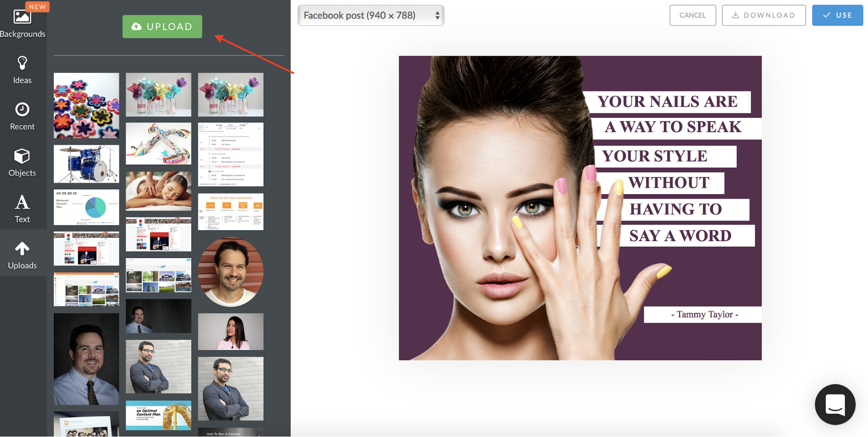Select the '- Tammy Taylor -' attribution text

pos(704,315)
